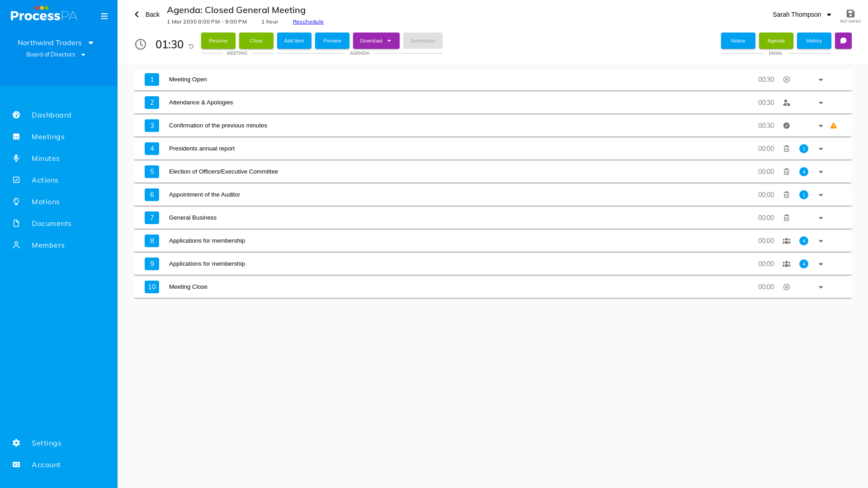Open the Northwind Traders organisation dropdown
The height and width of the screenshot is (488, 868).
[x=56, y=42]
